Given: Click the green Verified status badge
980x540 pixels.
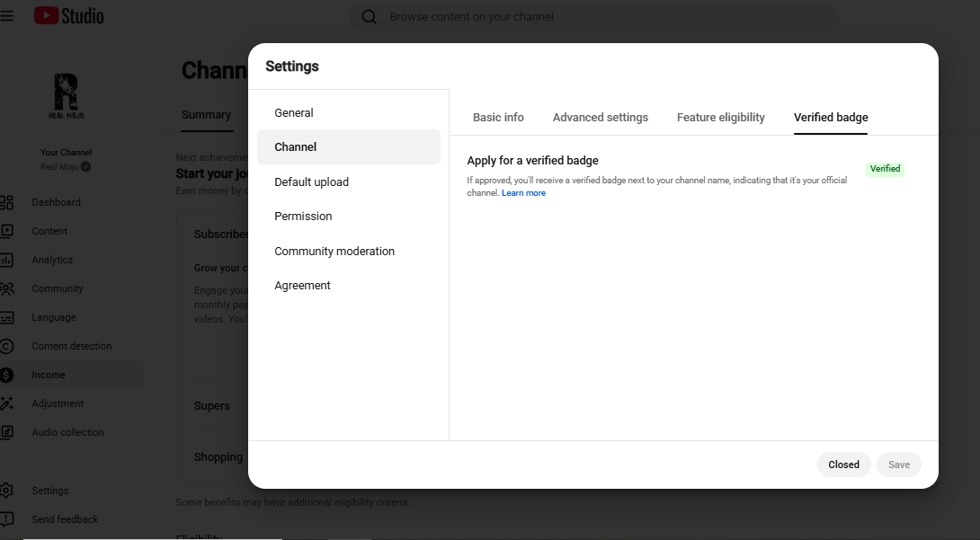Looking at the screenshot, I should click(x=885, y=169).
